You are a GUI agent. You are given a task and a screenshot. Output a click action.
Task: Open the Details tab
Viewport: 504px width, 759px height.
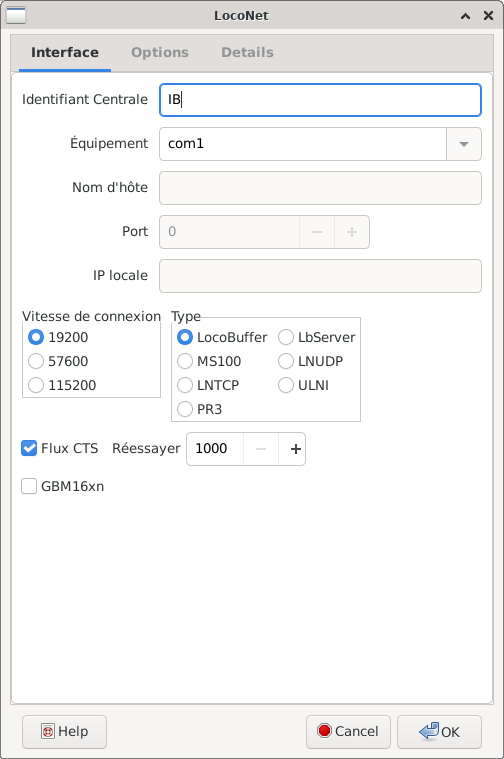[247, 52]
